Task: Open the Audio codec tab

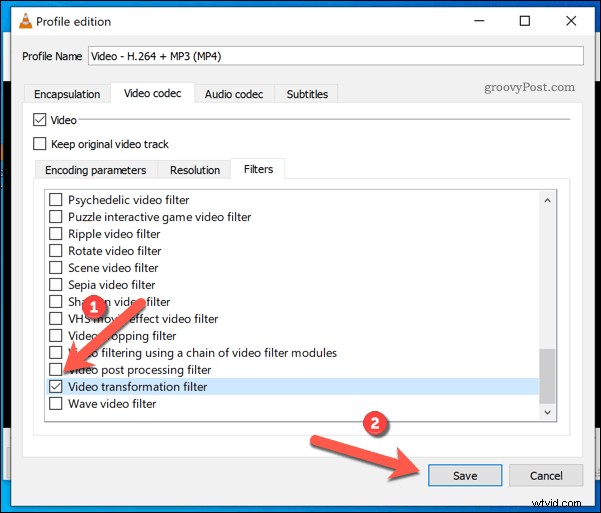Action: 234,94
